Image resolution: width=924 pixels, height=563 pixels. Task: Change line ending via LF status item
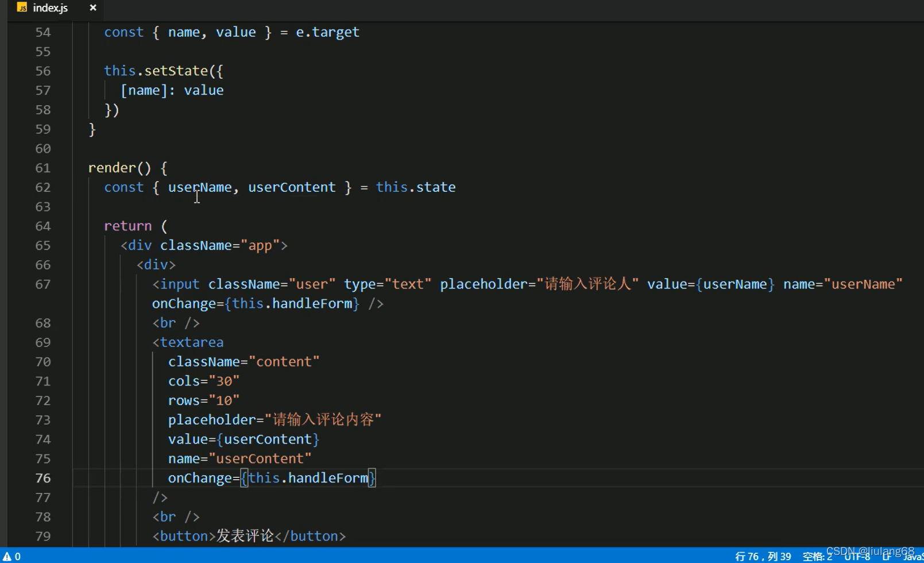[x=886, y=556]
